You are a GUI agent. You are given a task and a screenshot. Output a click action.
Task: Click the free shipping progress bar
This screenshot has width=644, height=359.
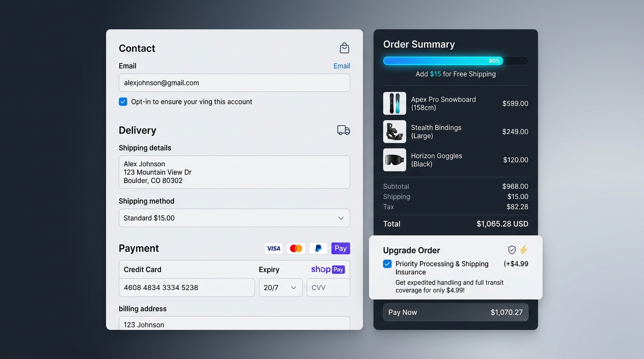pos(456,61)
